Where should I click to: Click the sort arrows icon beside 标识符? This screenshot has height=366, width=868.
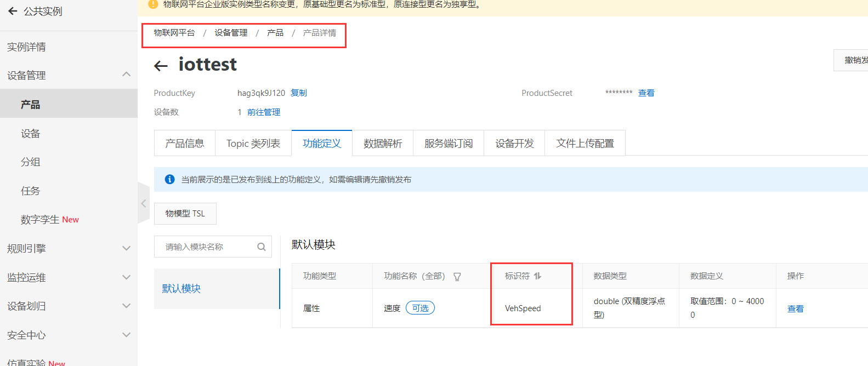point(537,276)
